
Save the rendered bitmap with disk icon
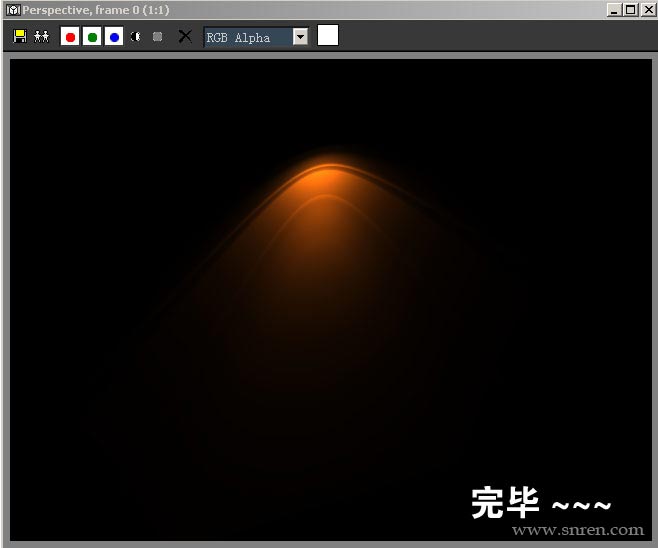tap(20, 37)
